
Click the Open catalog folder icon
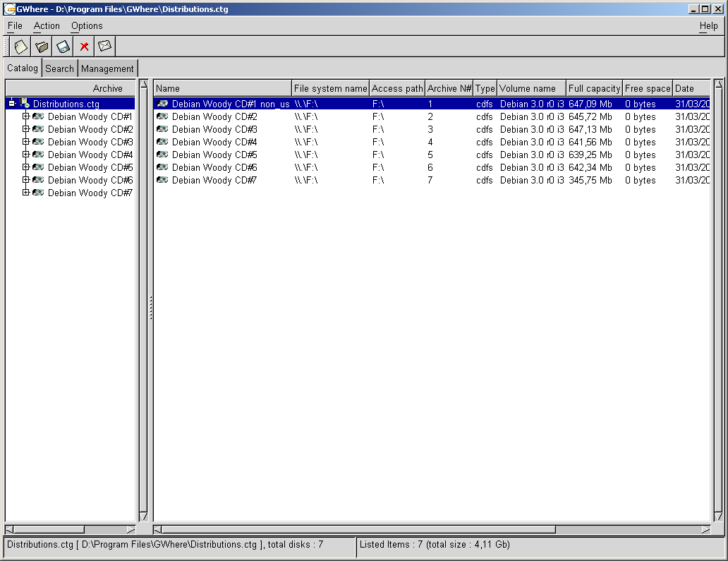[x=42, y=47]
